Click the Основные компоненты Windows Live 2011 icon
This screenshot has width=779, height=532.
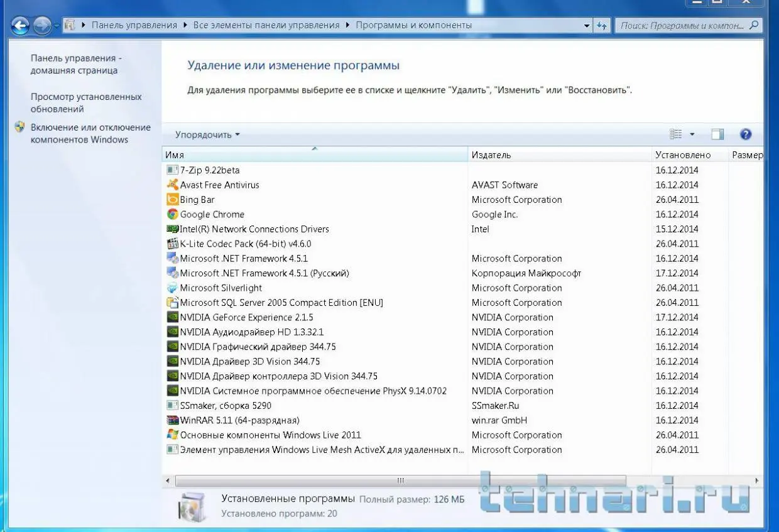(172, 435)
